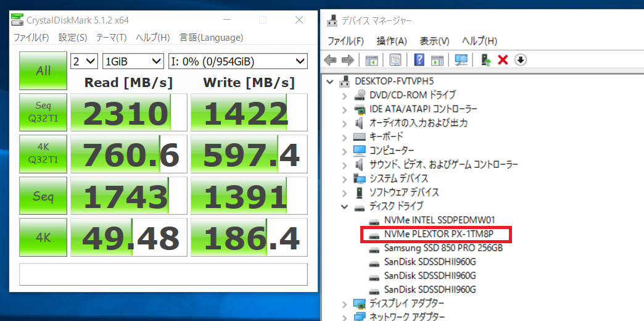644x321 pixels.
Task: Click the Seq Q32T1 read result 2310
Action: [128, 112]
